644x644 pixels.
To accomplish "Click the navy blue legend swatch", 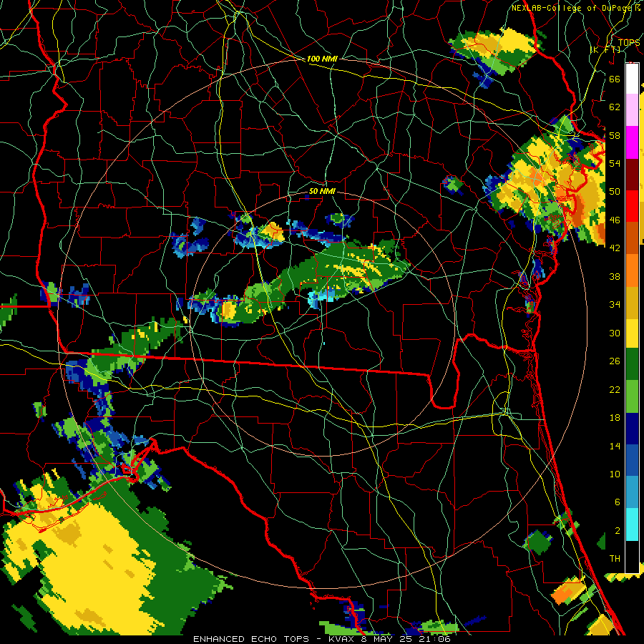I will pos(632,429).
